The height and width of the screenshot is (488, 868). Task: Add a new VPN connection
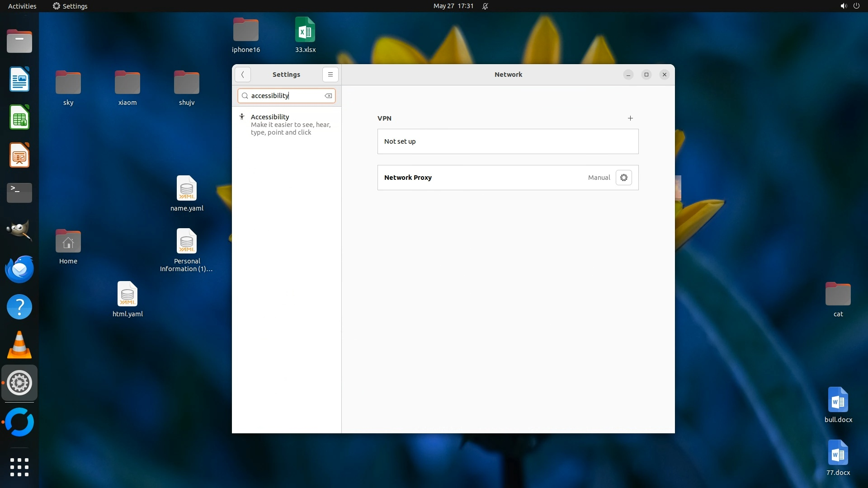click(x=630, y=118)
